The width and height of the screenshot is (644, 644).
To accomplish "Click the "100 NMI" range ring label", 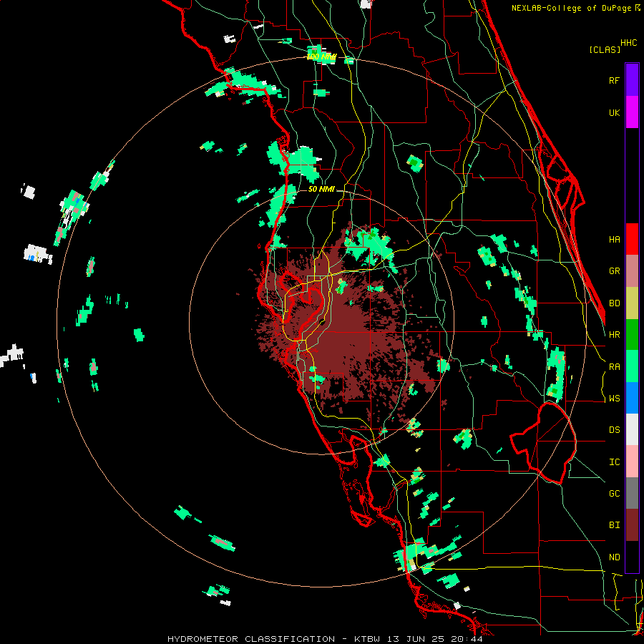I will (x=321, y=57).
